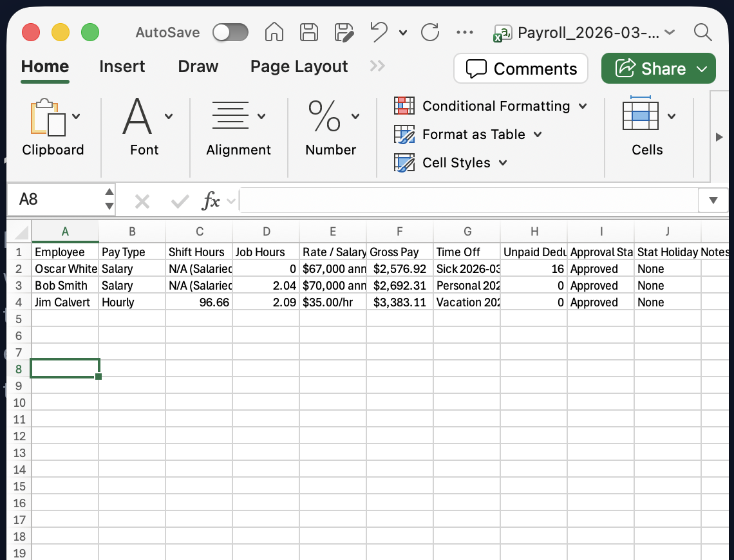
Task: Select column J header
Action: click(x=668, y=232)
